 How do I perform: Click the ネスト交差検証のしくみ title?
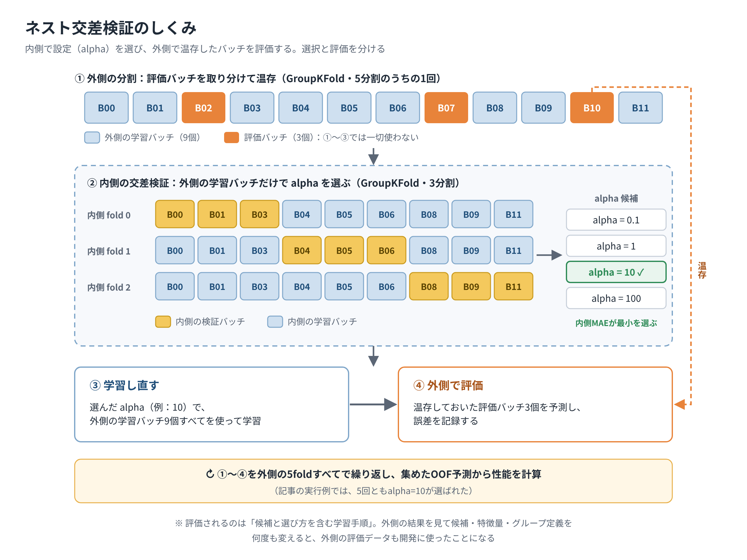(111, 27)
